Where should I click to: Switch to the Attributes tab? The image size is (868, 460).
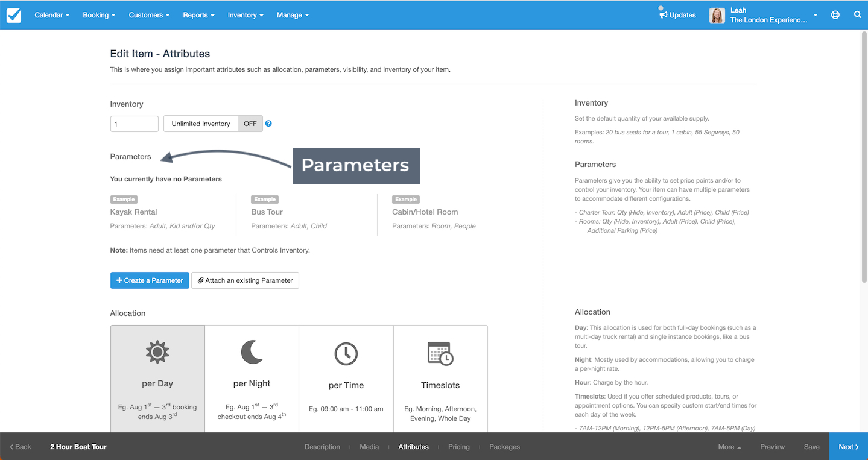tap(414, 447)
